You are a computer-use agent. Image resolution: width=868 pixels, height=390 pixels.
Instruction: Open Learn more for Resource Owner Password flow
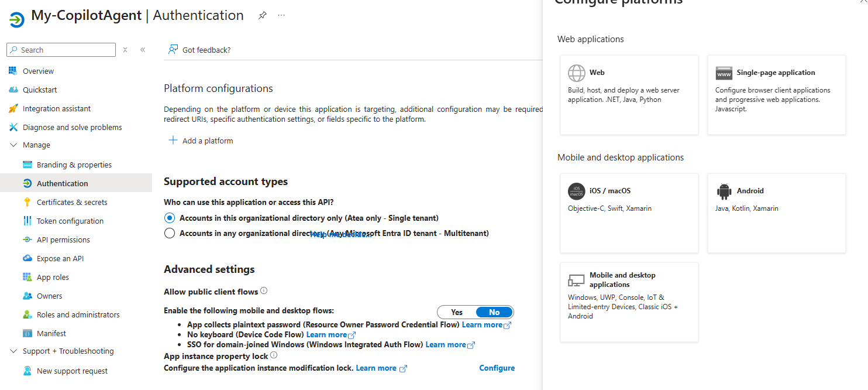pos(487,324)
